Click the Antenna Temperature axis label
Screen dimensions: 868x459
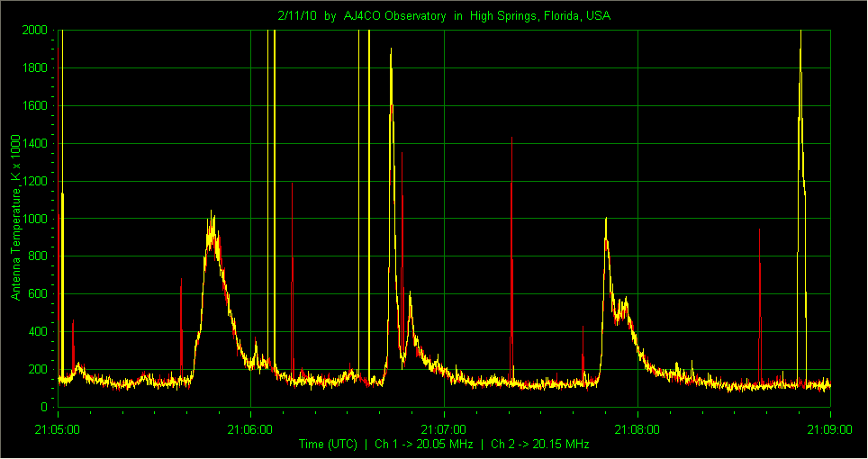click(x=16, y=217)
